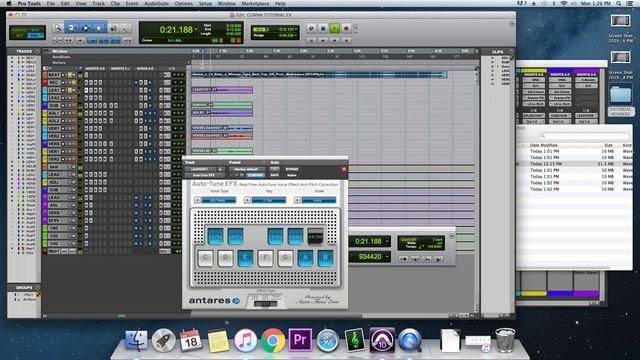
Task: Toggle the highlighted B note key
Action: [325, 258]
